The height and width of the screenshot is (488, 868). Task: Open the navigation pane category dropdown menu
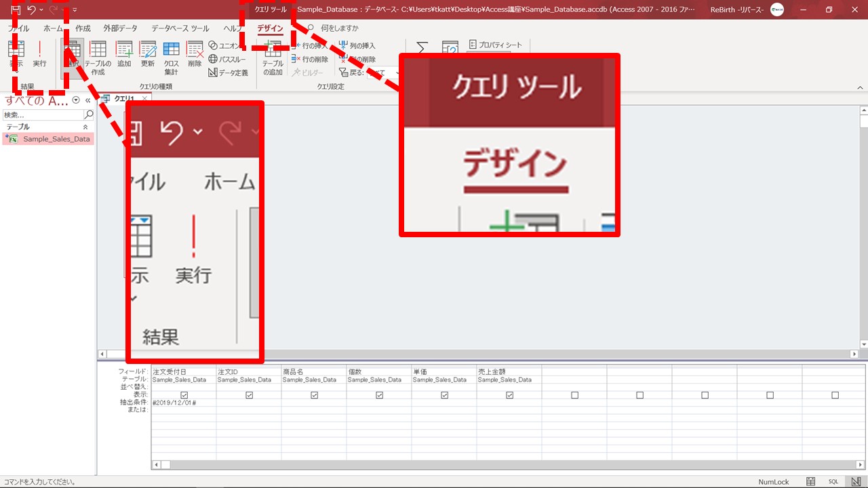pyautogui.click(x=76, y=100)
